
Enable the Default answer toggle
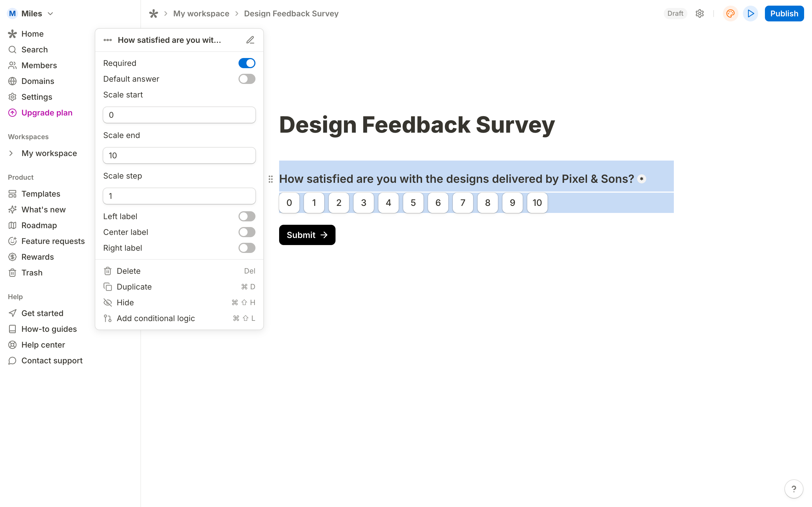[x=247, y=79]
